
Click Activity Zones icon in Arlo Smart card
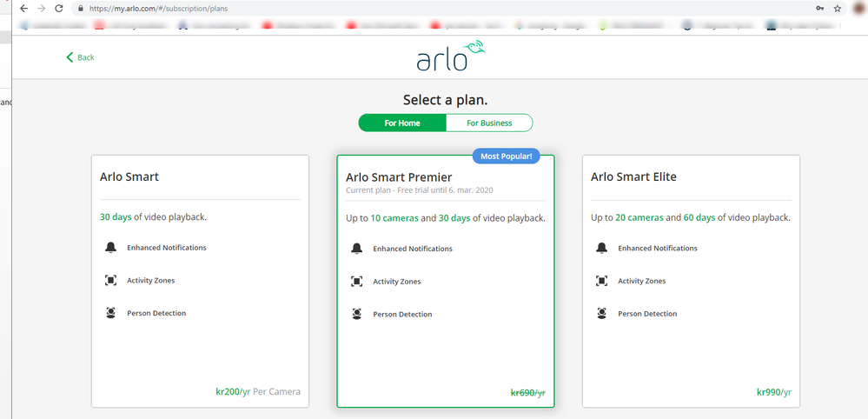(110, 280)
